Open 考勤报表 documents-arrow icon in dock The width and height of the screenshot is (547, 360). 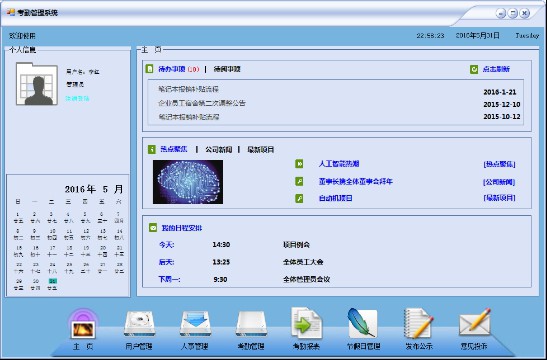point(307,323)
